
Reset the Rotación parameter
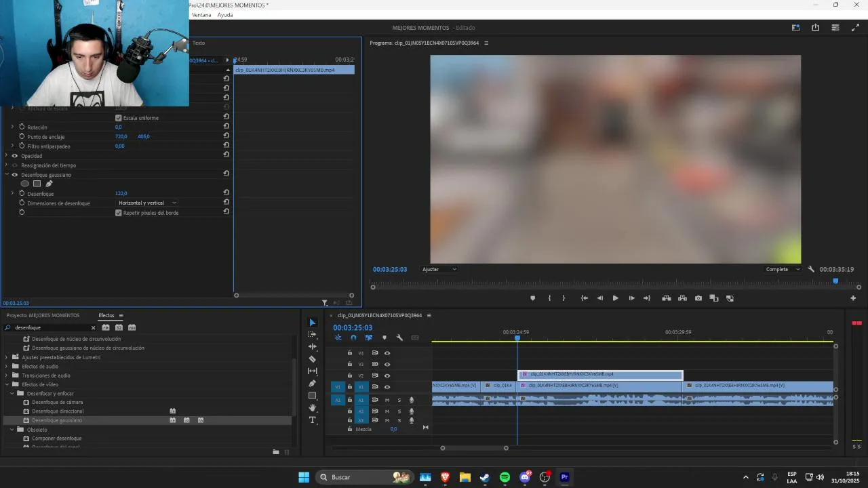click(226, 127)
